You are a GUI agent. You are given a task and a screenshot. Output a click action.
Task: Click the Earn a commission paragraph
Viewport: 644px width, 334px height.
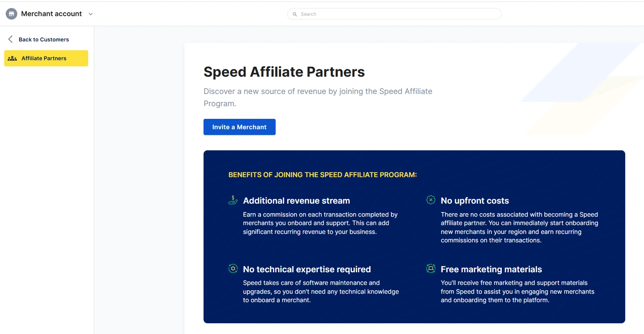click(320, 223)
